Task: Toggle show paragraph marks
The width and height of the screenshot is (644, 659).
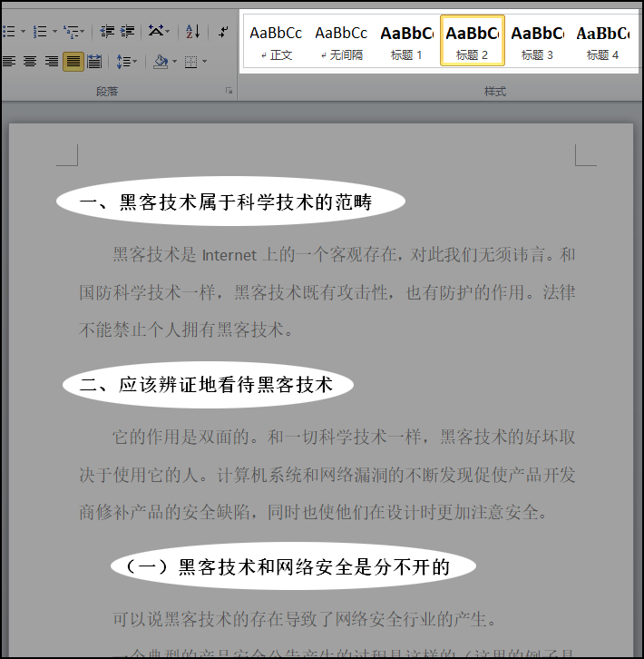Action: (223, 32)
